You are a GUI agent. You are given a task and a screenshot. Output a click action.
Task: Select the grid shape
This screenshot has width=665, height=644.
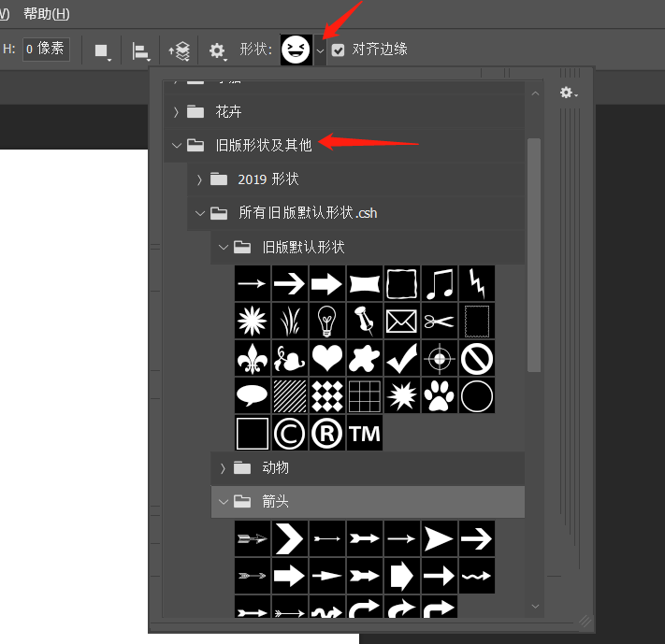365,395
